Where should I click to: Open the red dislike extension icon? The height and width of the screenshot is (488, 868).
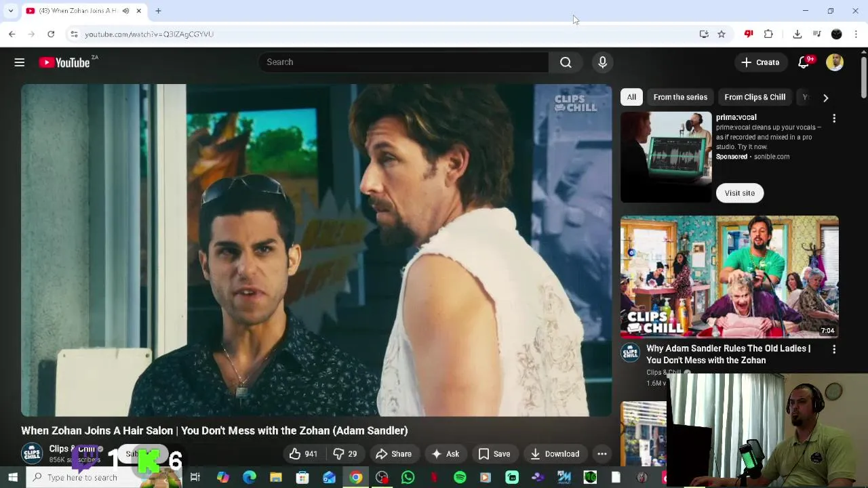pos(749,34)
